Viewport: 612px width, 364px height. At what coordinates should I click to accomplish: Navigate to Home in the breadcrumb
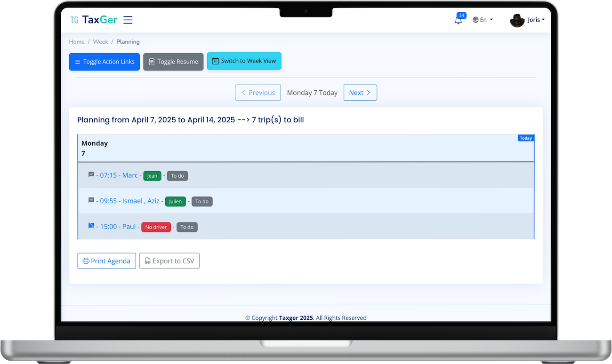(x=77, y=42)
